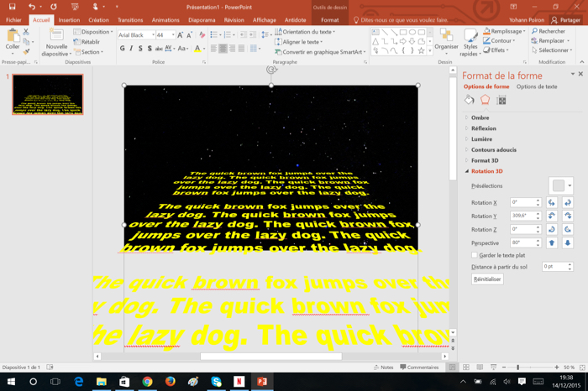Select slide 1 thumbnail in the panel
This screenshot has width=588, height=391.
click(x=47, y=94)
